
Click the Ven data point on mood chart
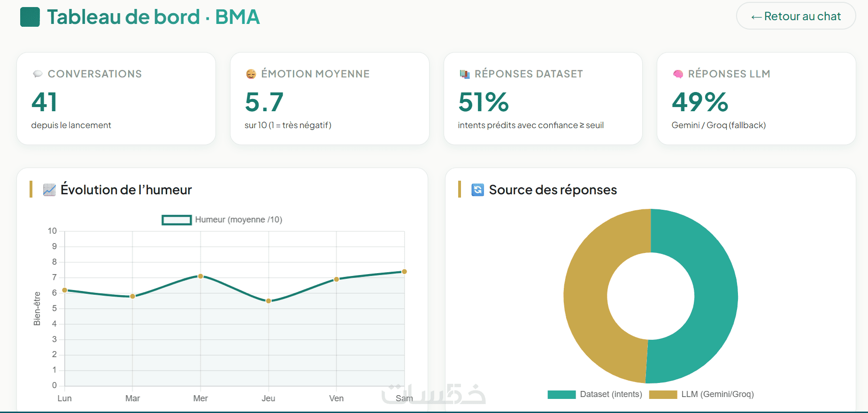point(337,279)
